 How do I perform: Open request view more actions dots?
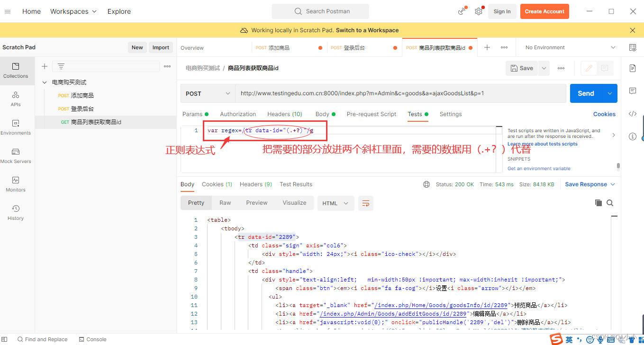click(x=561, y=68)
